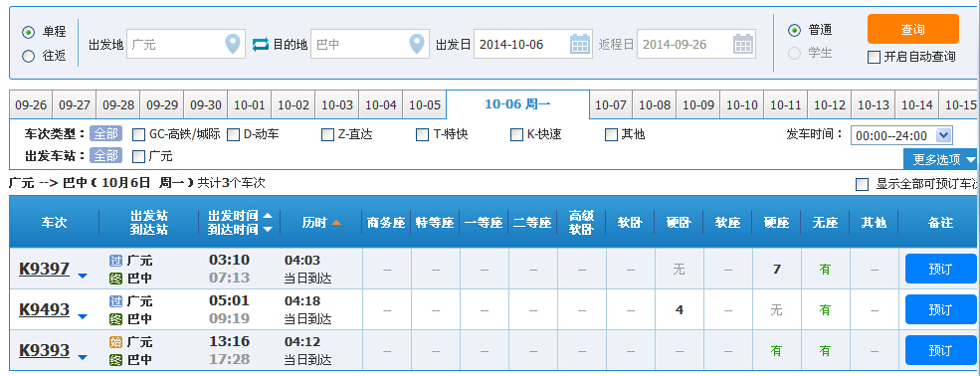Open train K9493 link
Screen dimensions: 980x376
point(45,309)
